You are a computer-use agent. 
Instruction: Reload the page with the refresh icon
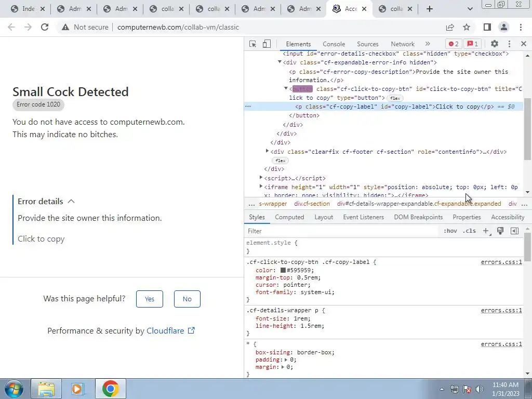click(x=45, y=27)
